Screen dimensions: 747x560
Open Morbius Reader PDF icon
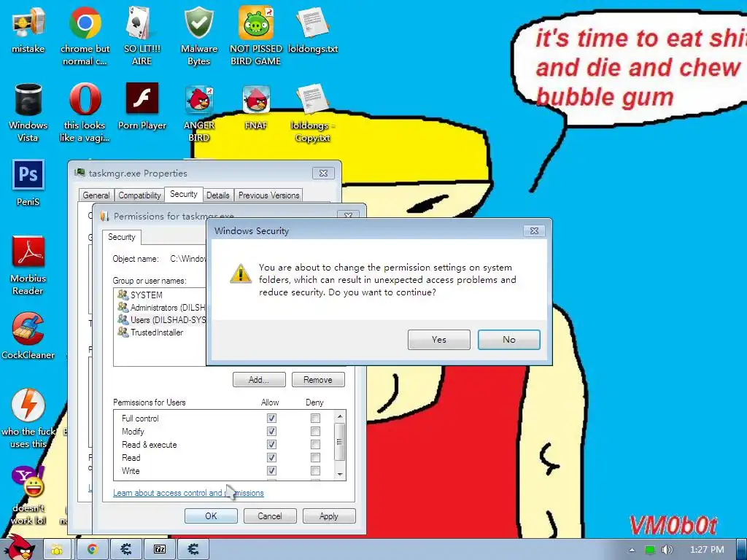[28, 265]
